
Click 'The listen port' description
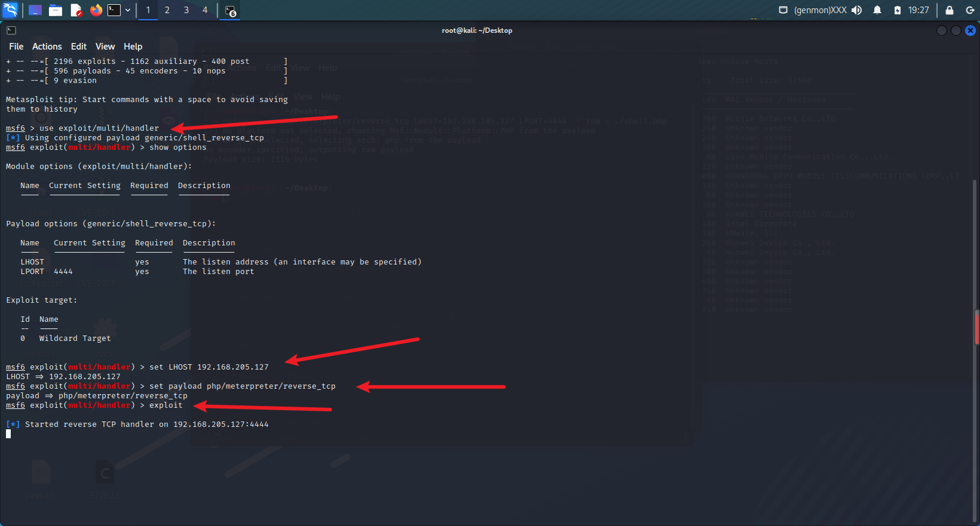(x=219, y=272)
